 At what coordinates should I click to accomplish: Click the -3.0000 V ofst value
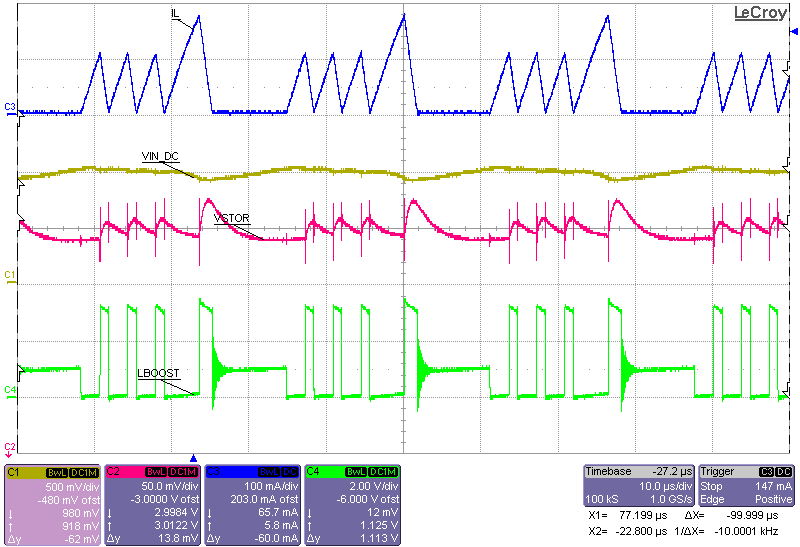tap(164, 500)
